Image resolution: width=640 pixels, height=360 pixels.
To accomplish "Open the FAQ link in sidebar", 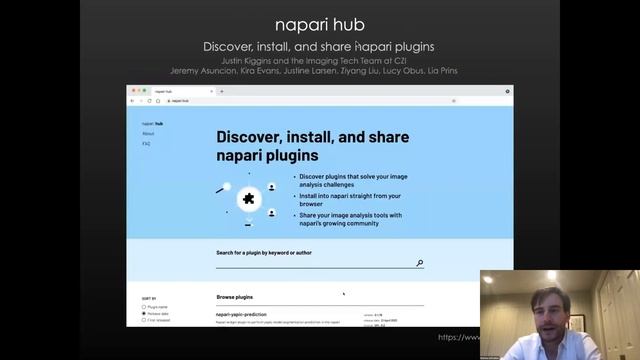I will click(146, 144).
